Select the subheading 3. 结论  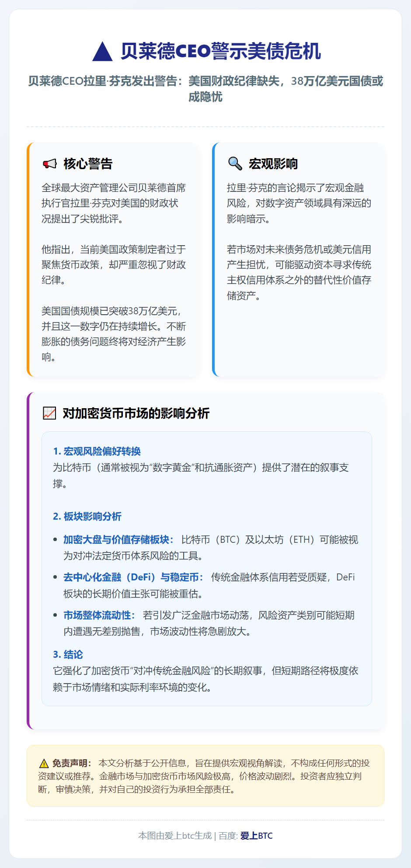coord(68,654)
